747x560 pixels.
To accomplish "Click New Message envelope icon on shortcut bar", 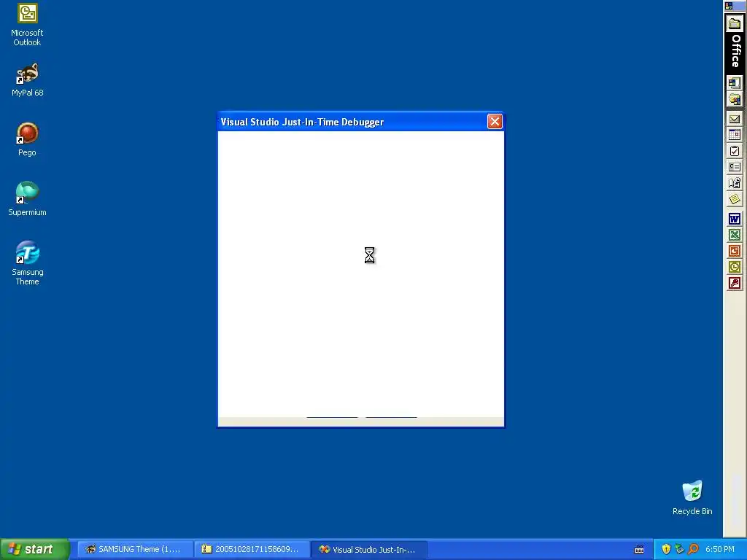I will pyautogui.click(x=735, y=119).
